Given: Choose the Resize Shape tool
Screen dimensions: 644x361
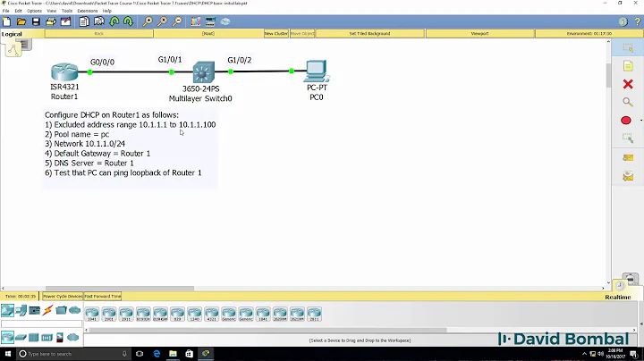Looking at the screenshot, I should click(628, 139).
